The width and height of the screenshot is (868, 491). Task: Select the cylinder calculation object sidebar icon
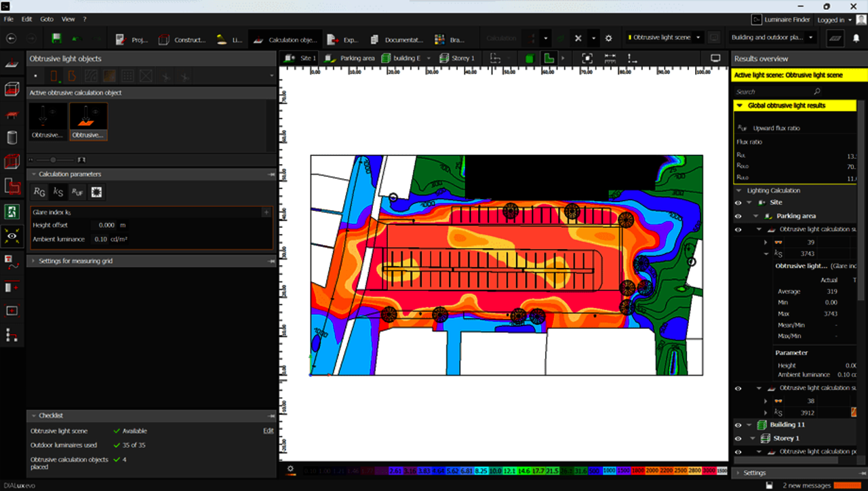click(12, 138)
